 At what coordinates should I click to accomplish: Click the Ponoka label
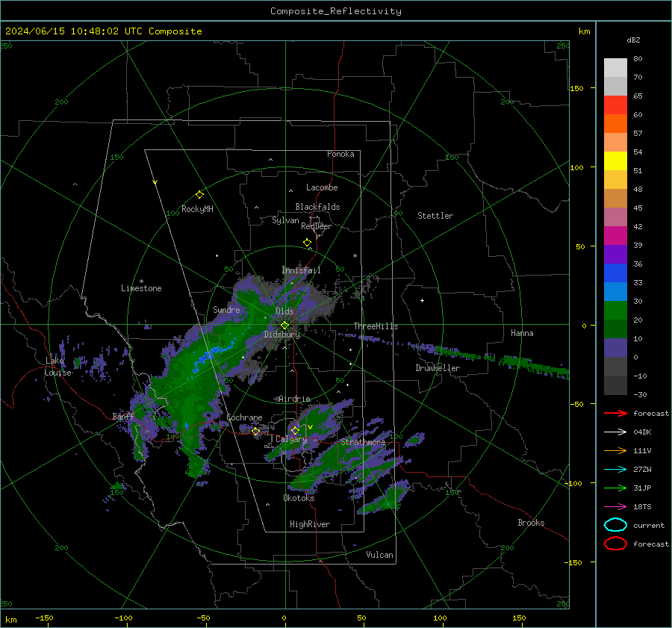tap(340, 154)
